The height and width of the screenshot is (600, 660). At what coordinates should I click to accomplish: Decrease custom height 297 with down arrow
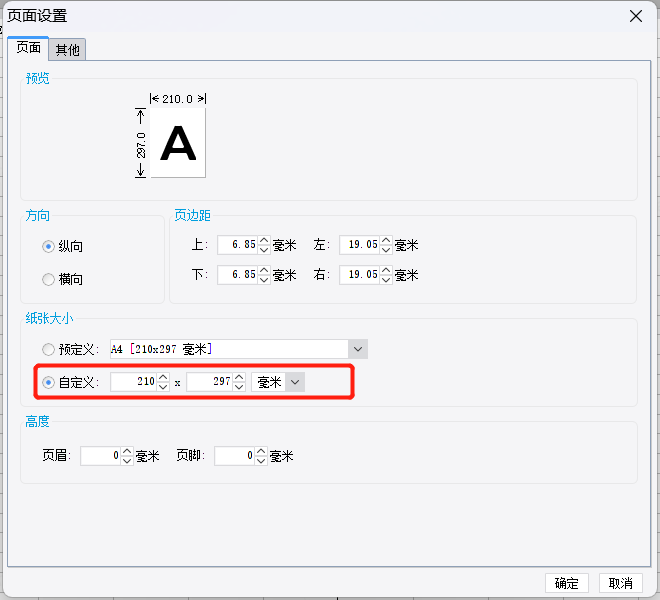(239, 387)
